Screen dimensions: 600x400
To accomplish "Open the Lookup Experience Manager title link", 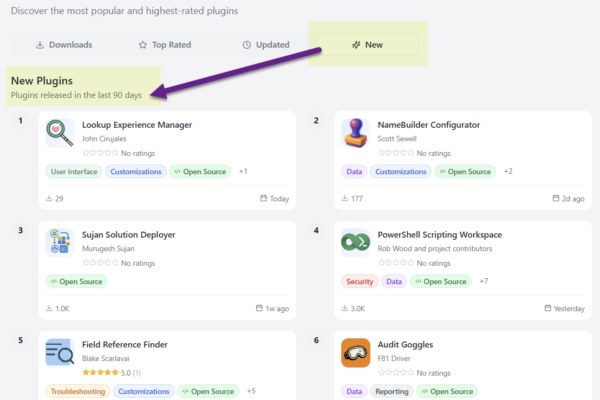I will 137,125.
